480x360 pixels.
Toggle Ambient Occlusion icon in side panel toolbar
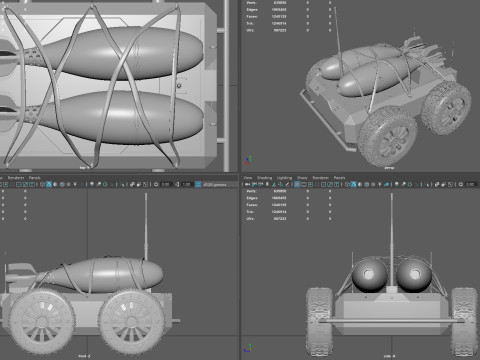coord(397,184)
